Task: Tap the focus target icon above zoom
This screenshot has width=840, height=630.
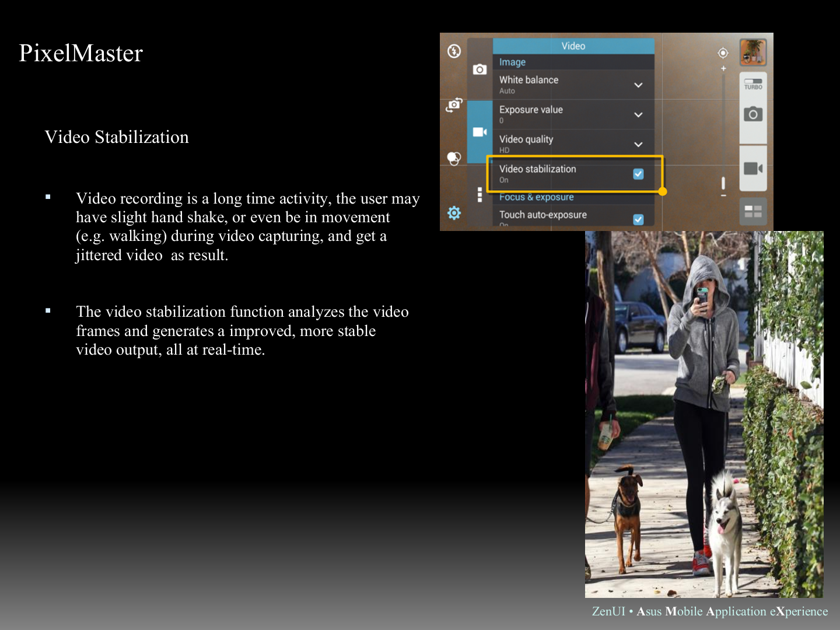Action: pyautogui.click(x=723, y=53)
